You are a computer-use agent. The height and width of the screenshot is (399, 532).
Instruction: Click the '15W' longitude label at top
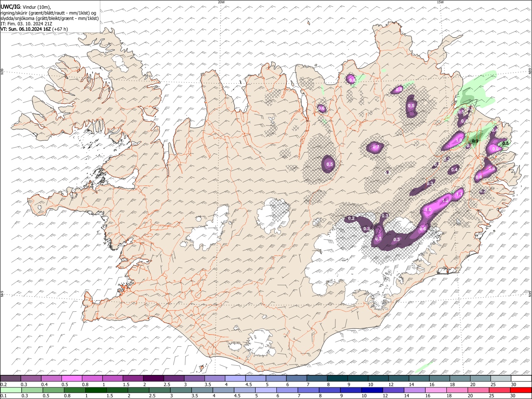441,2
